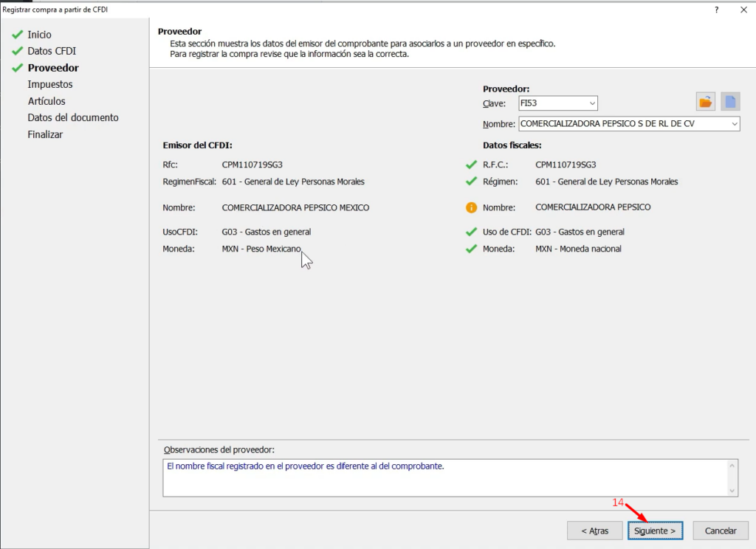Cancel the wizard with Cancelar button
This screenshot has width=756, height=549.
pos(720,531)
